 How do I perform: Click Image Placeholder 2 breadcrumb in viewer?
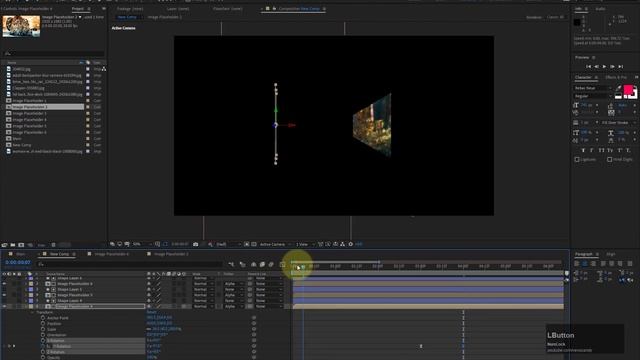point(164,17)
